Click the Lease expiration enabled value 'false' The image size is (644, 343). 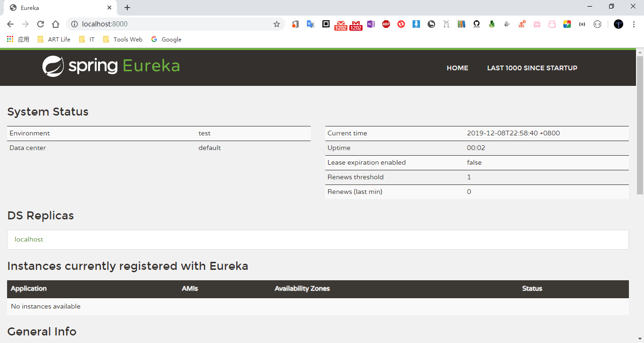474,162
